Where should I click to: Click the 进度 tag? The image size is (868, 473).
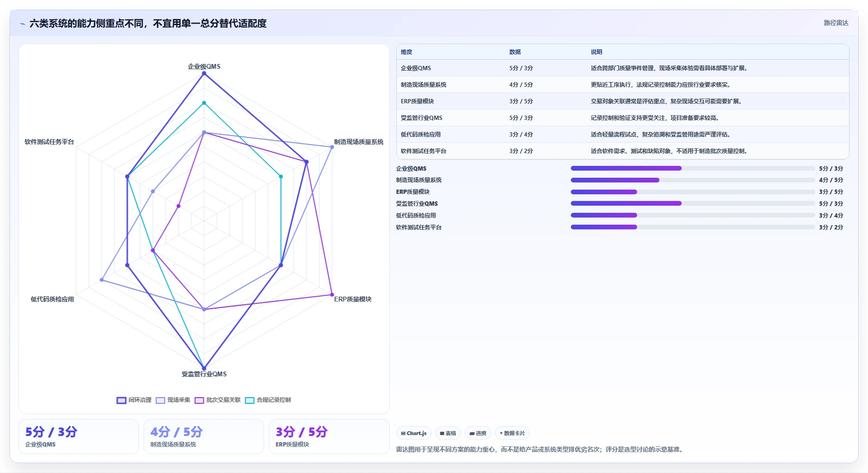[478, 433]
